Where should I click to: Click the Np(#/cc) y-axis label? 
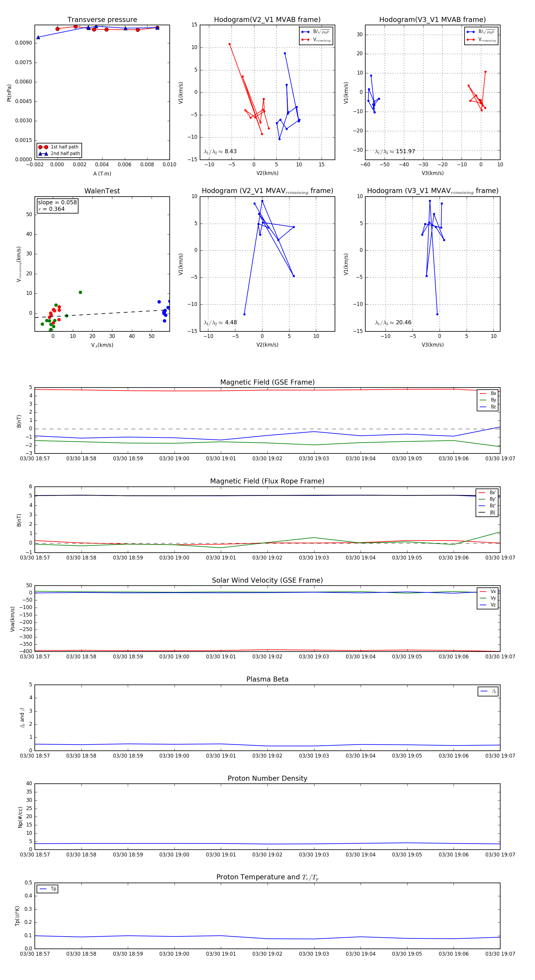[x=20, y=817]
